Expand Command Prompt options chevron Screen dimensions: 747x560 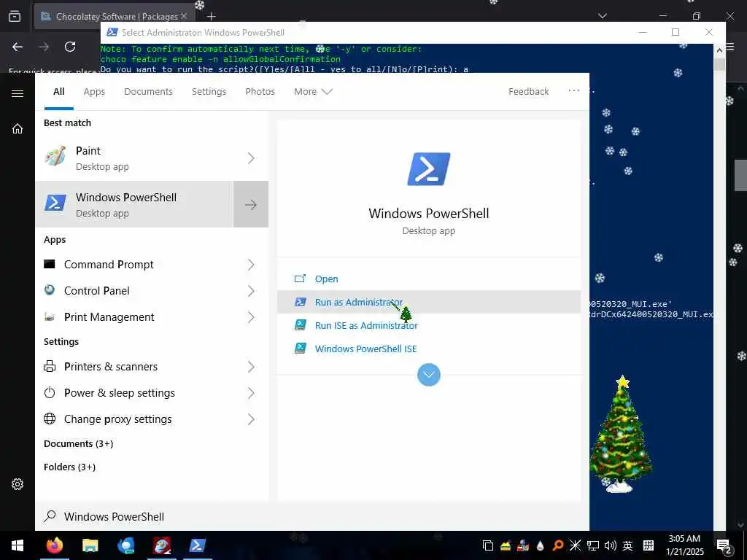pos(251,264)
